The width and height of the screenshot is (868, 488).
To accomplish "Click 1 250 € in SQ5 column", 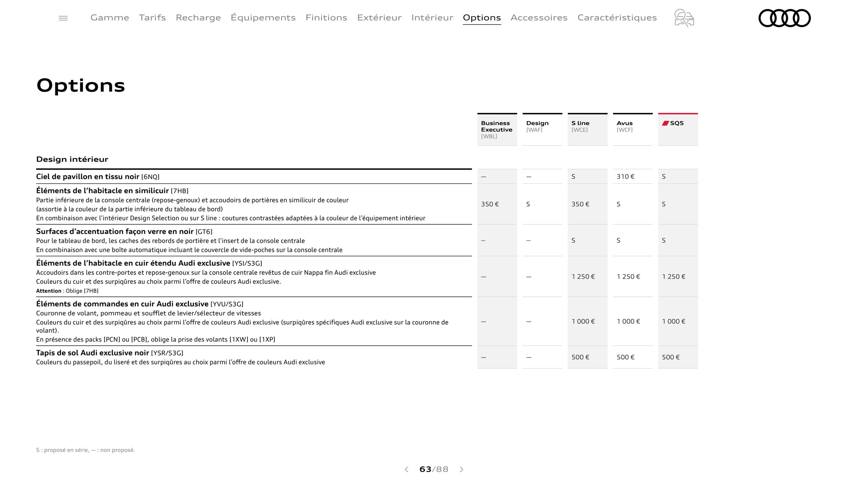I will tap(678, 277).
